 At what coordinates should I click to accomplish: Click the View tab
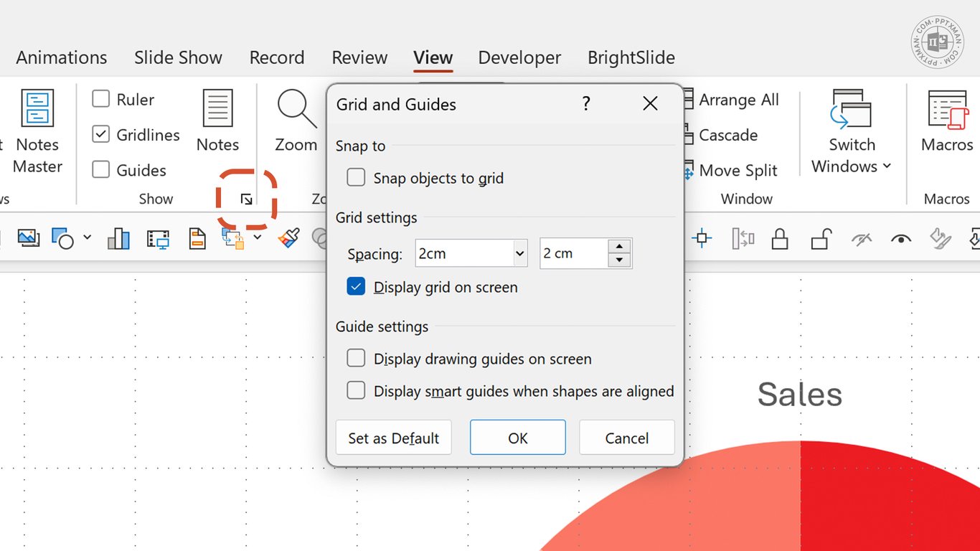433,57
